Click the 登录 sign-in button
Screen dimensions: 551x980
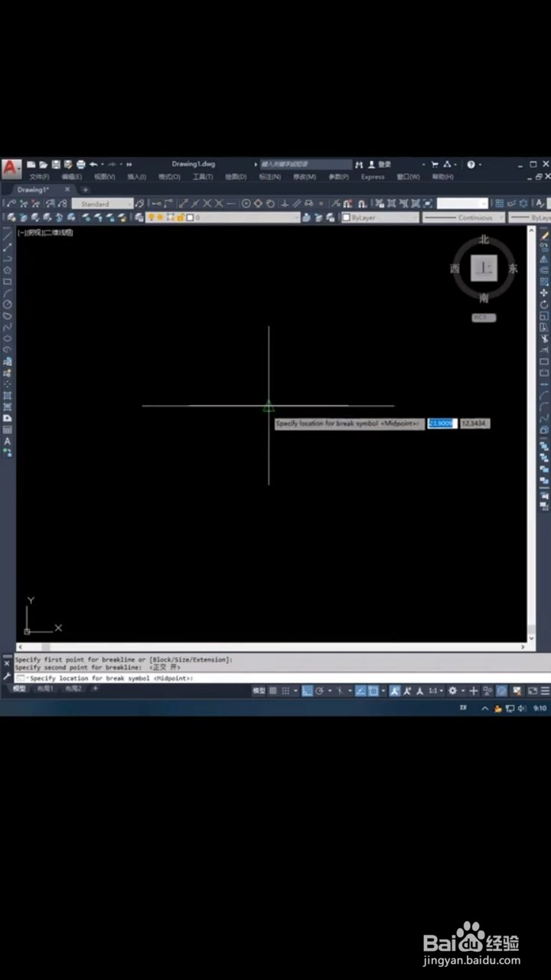380,164
